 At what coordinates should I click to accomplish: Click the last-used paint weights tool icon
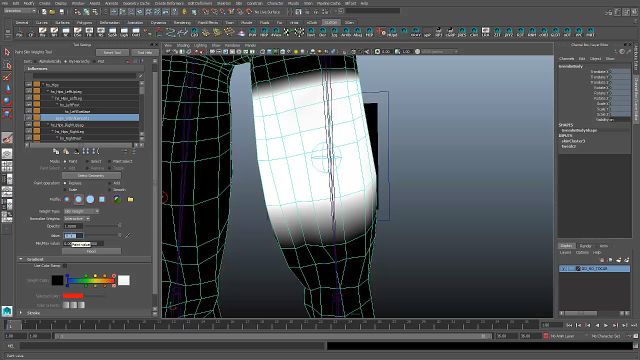(x=7, y=138)
